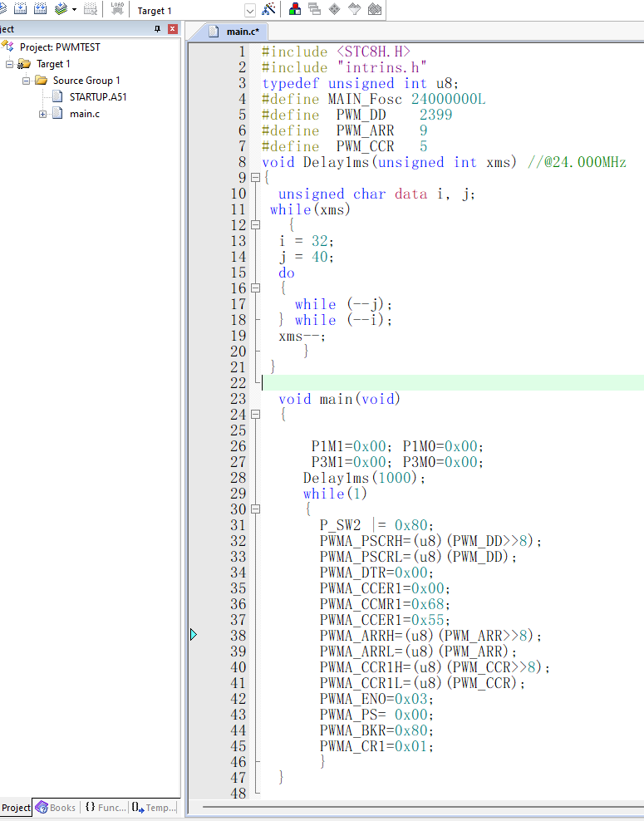
Task: Open the Select Target dropdown arrow
Action: click(x=250, y=11)
